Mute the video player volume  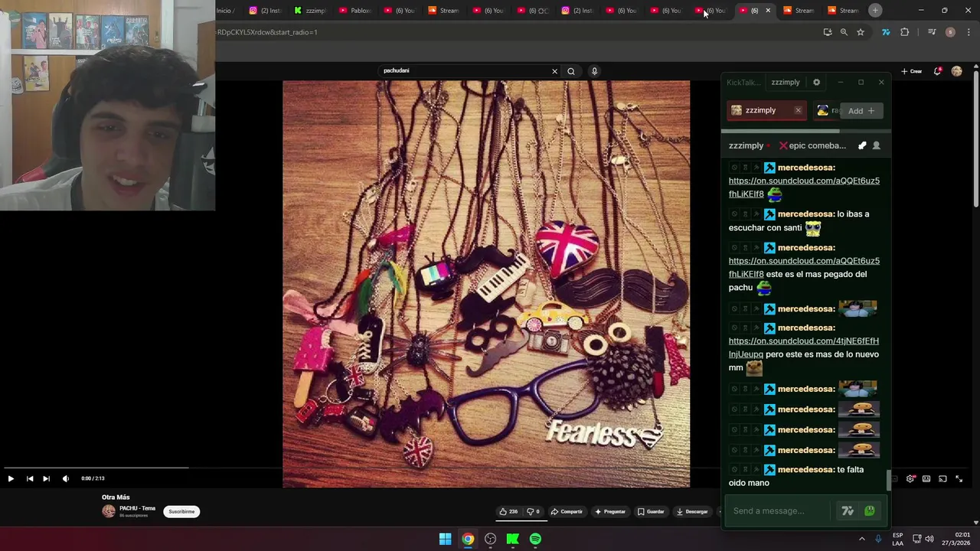click(66, 478)
